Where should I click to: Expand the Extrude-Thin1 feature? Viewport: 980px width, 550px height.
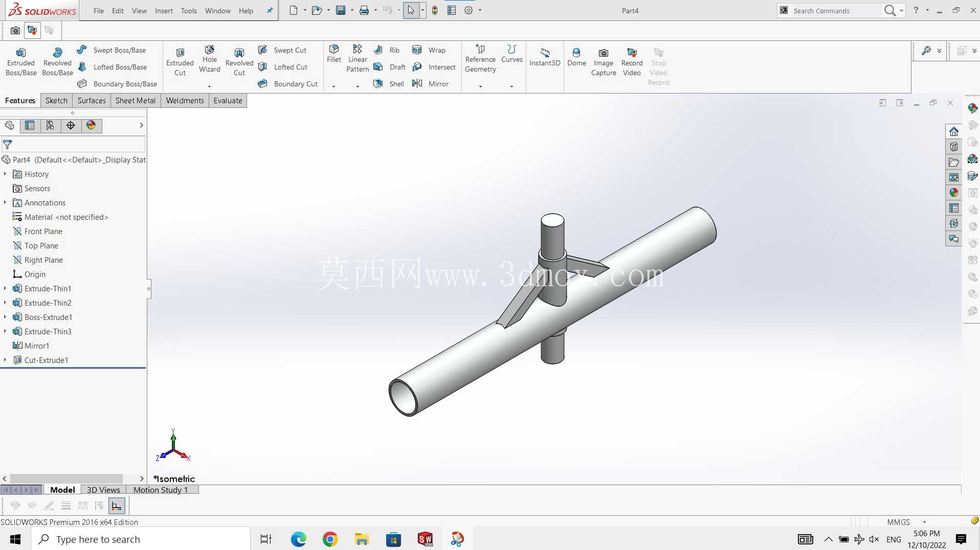click(x=5, y=289)
